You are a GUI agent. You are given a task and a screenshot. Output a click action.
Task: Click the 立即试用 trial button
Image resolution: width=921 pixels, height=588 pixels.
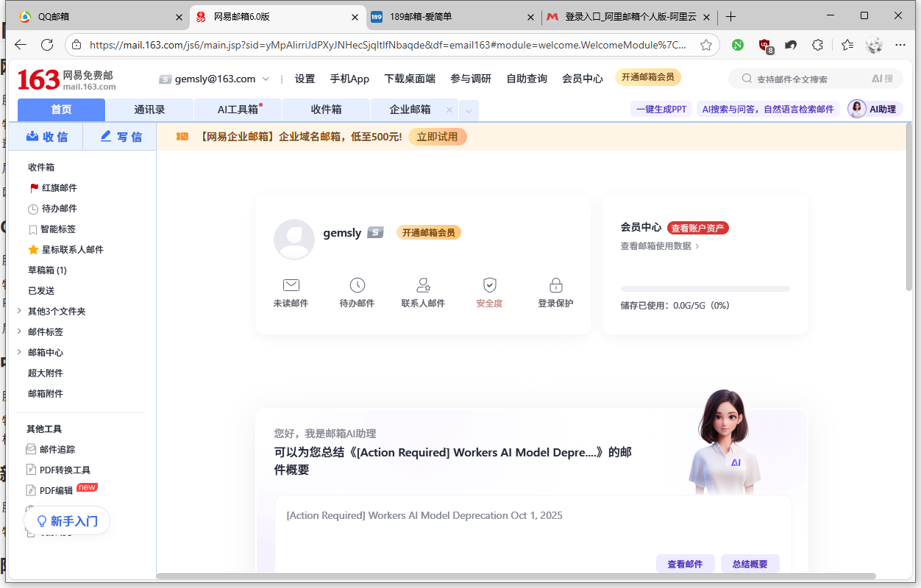(x=437, y=137)
